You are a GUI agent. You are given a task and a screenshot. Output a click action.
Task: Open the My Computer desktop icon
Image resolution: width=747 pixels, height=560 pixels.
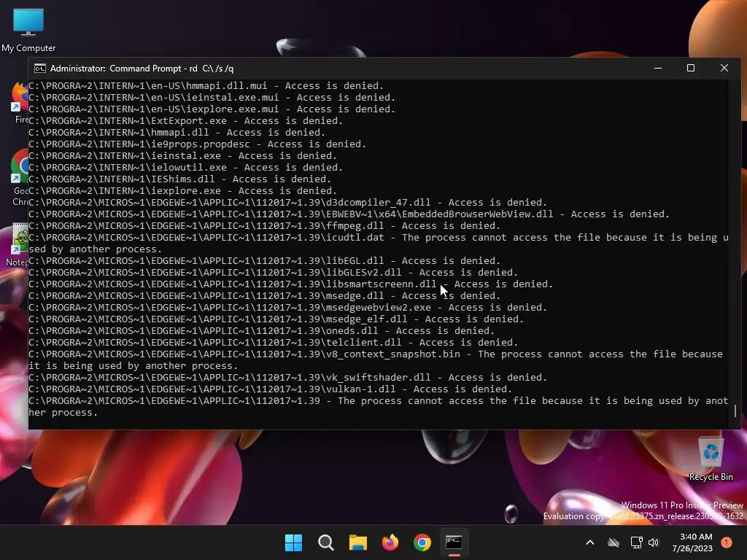[28, 30]
